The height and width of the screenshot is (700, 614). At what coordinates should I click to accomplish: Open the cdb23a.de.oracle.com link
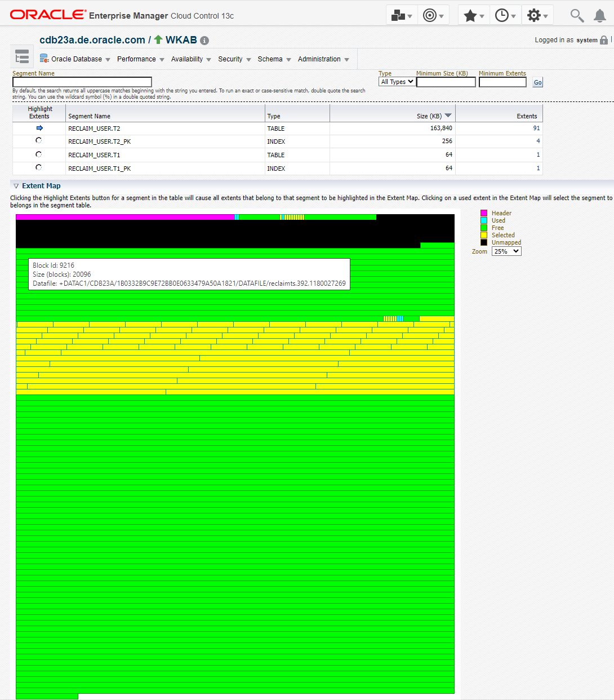click(x=92, y=40)
